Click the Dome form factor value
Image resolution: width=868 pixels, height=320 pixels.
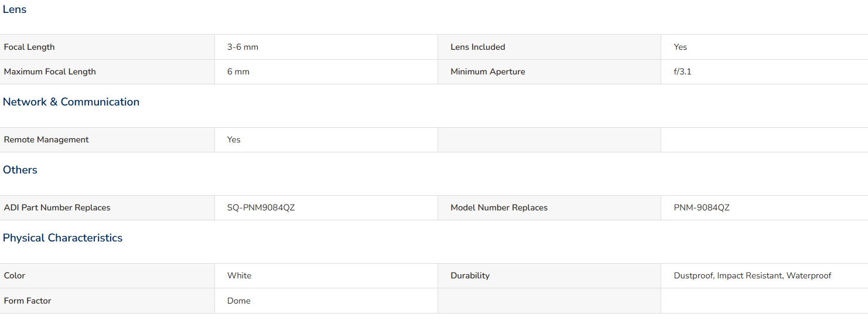coord(238,301)
